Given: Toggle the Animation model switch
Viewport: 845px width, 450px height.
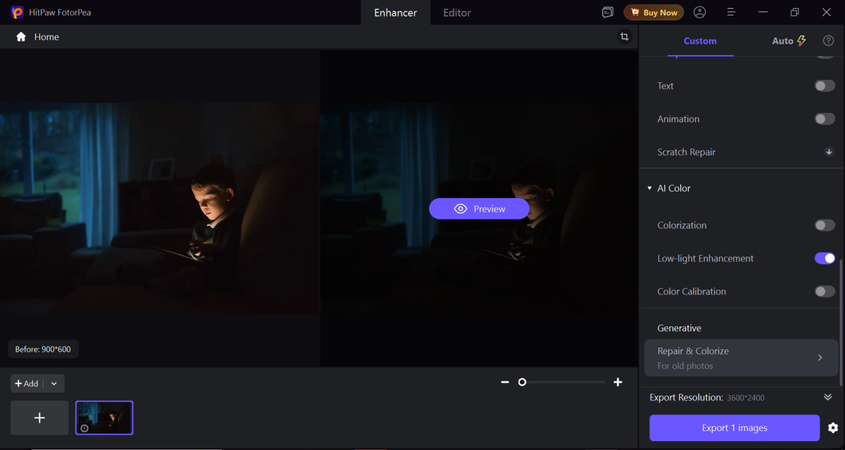Looking at the screenshot, I should point(825,119).
